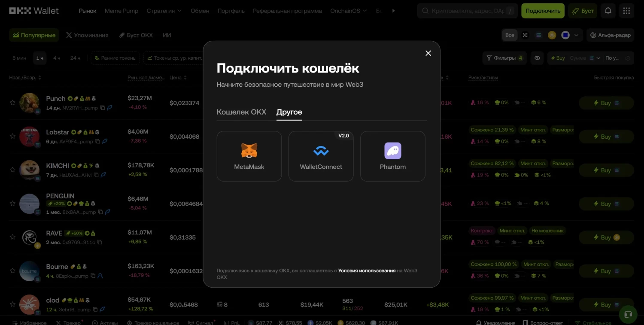Screen dimensions: 644x325
Task: Expand the OnchainOS dropdown menu
Action: click(x=349, y=11)
